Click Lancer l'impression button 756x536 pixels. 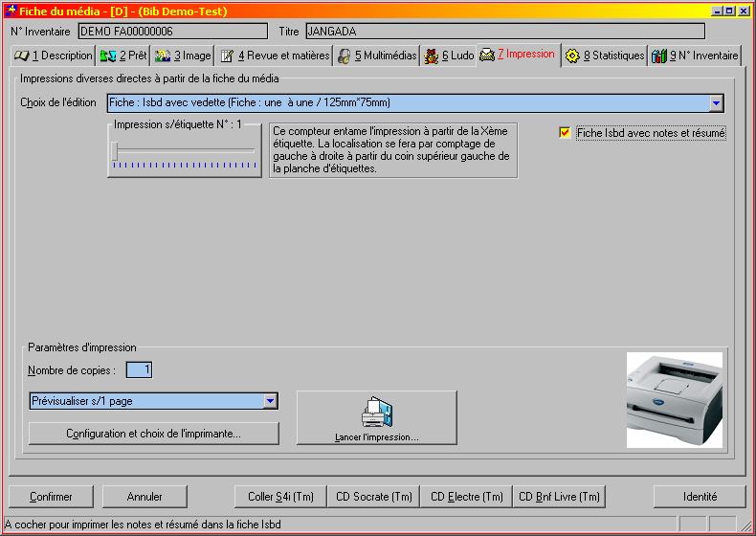tap(376, 418)
